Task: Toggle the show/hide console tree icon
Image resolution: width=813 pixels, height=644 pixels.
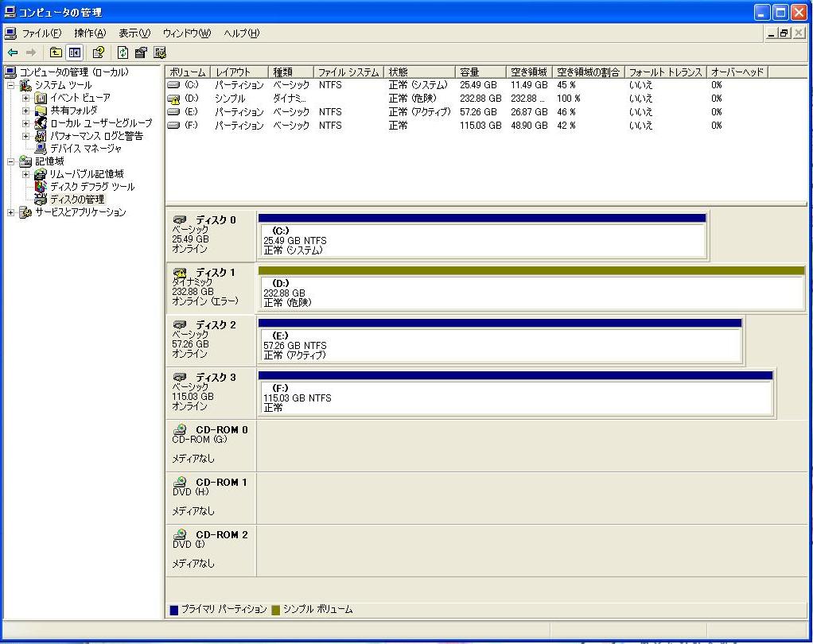Action: [x=74, y=52]
